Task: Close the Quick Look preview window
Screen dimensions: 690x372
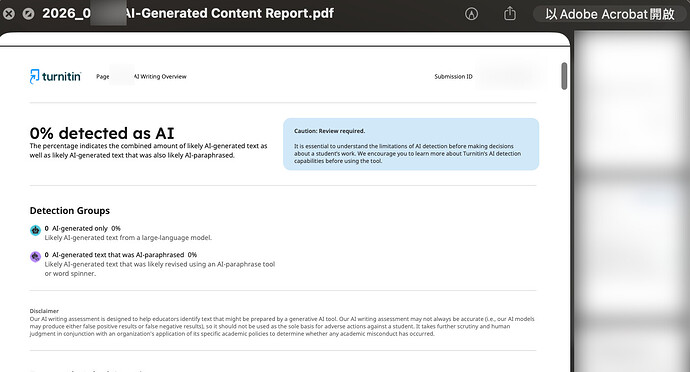Action: tap(8, 14)
